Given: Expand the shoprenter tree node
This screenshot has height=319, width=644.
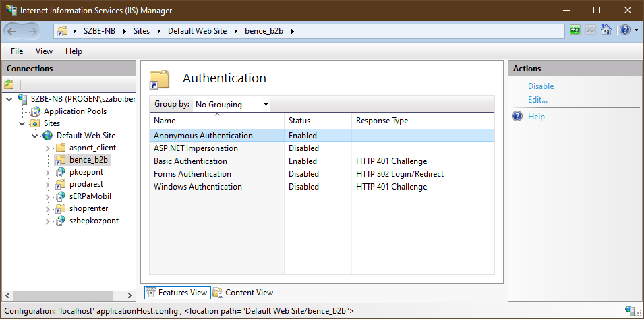Looking at the screenshot, I should point(47,208).
